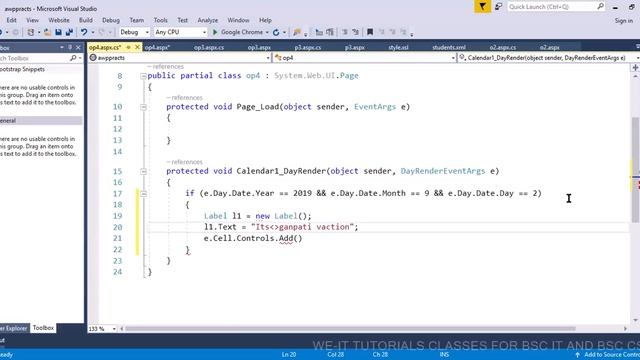Image resolution: width=640 pixels, height=360 pixels.
Task: Open the View menu
Action: (32, 20)
